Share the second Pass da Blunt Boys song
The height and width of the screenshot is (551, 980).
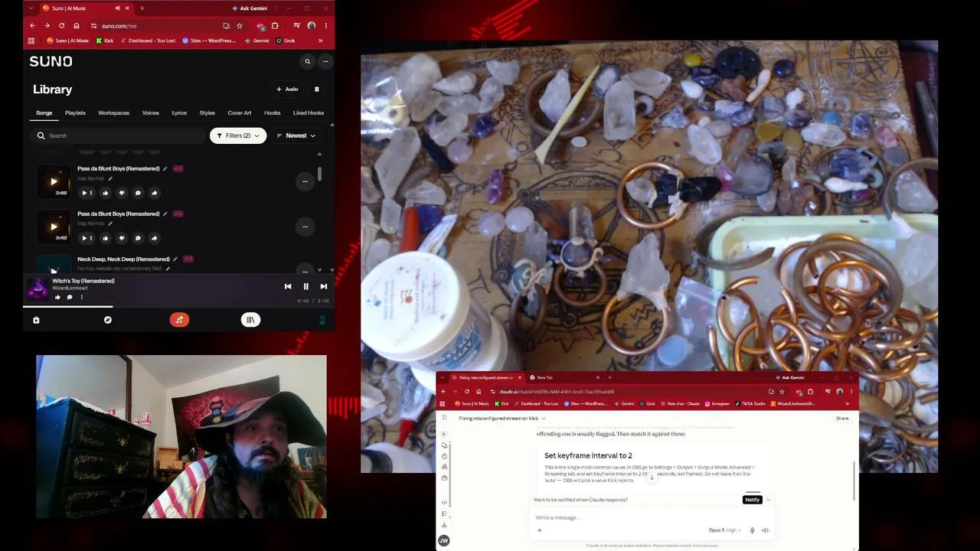pyautogui.click(x=154, y=238)
